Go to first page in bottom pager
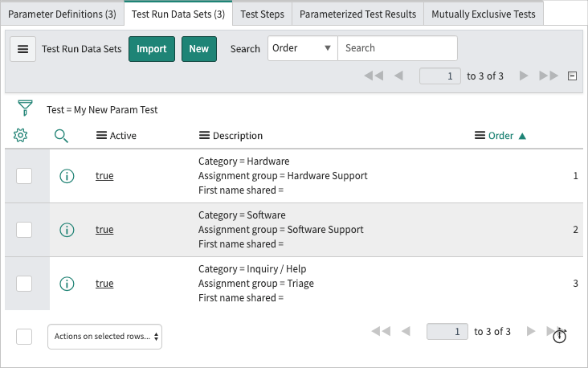 pyautogui.click(x=381, y=331)
